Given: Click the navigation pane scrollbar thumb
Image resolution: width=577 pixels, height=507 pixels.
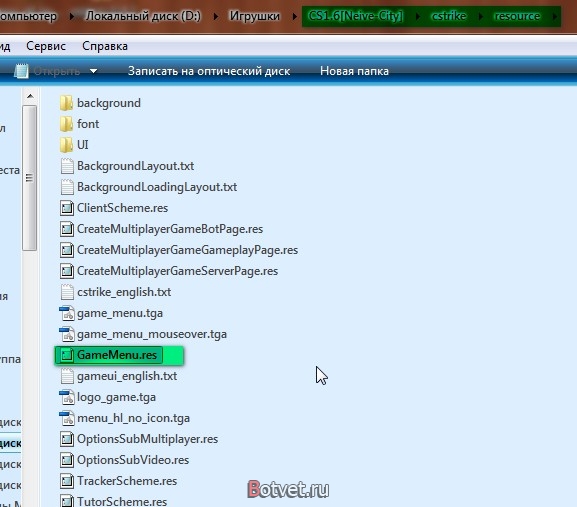Looking at the screenshot, I should point(29,178).
